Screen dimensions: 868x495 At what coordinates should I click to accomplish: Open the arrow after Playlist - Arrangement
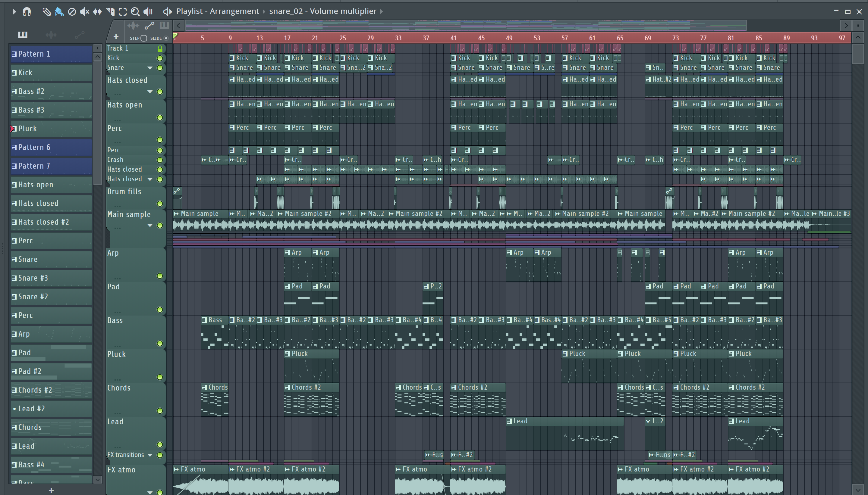pyautogui.click(x=264, y=11)
